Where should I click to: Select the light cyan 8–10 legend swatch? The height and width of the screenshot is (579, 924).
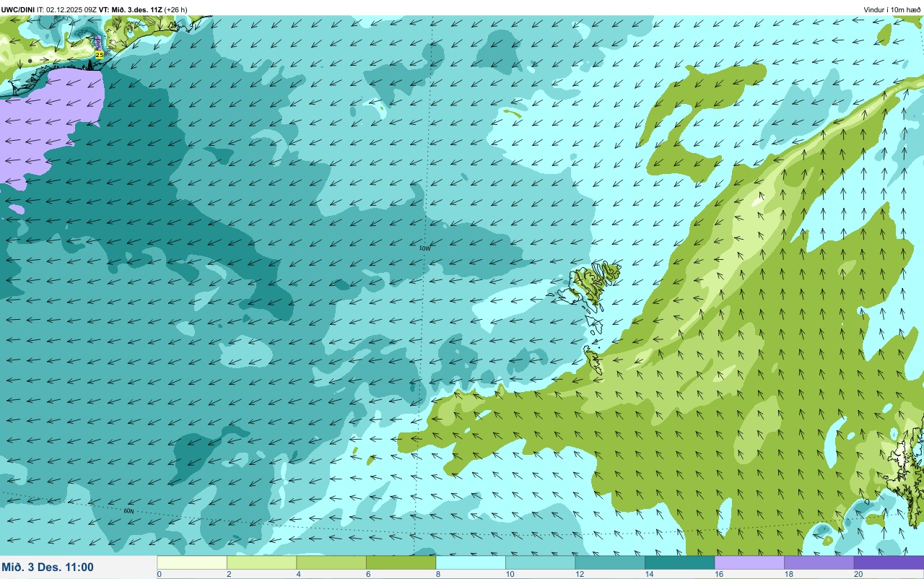tap(471, 562)
